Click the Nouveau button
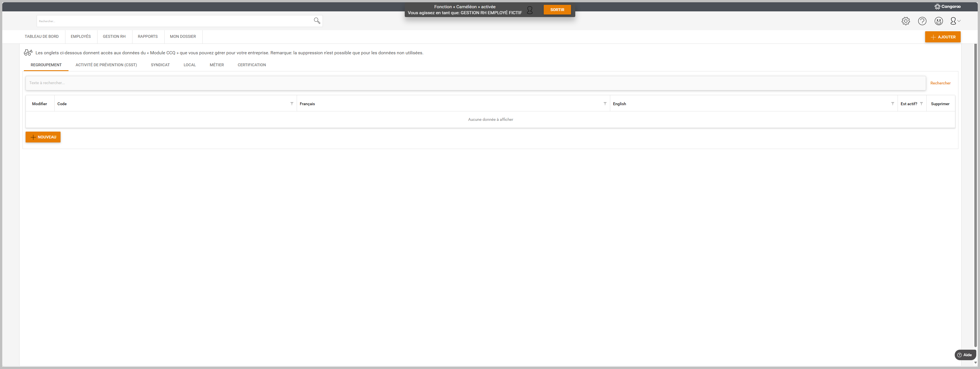The image size is (980, 369). click(43, 137)
